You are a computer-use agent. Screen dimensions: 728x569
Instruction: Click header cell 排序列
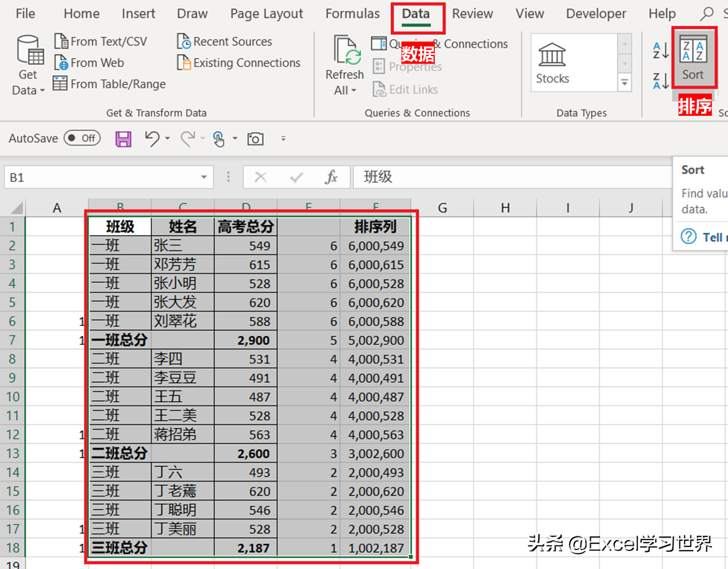pos(375,227)
